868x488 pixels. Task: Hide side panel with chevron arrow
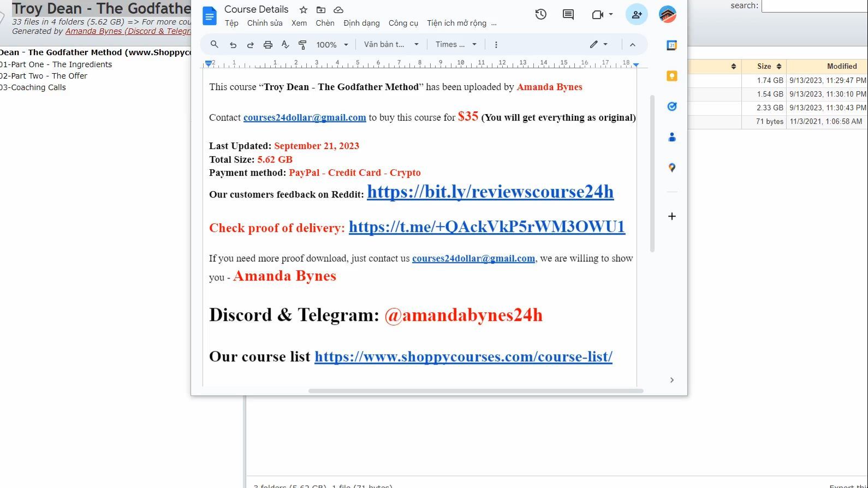pyautogui.click(x=672, y=380)
